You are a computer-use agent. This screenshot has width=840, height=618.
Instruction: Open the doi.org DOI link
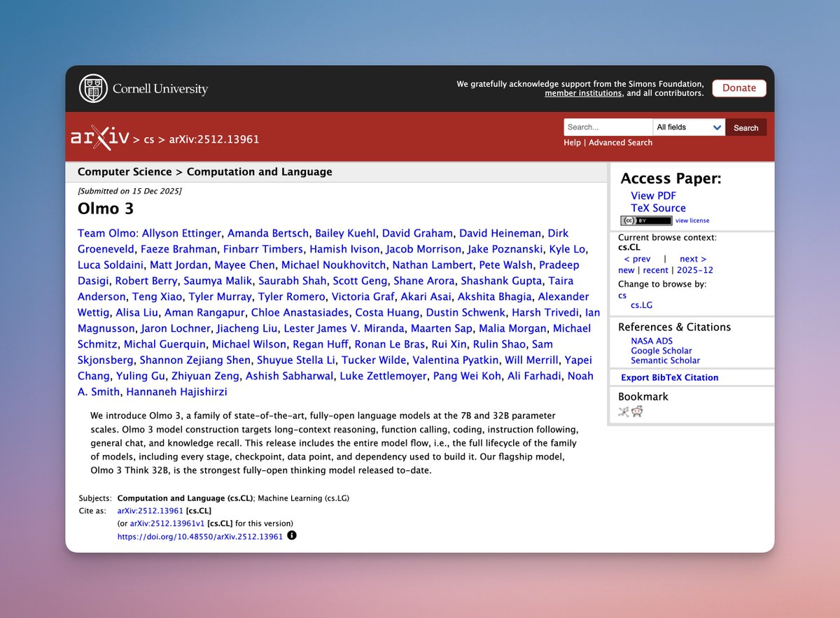200,537
